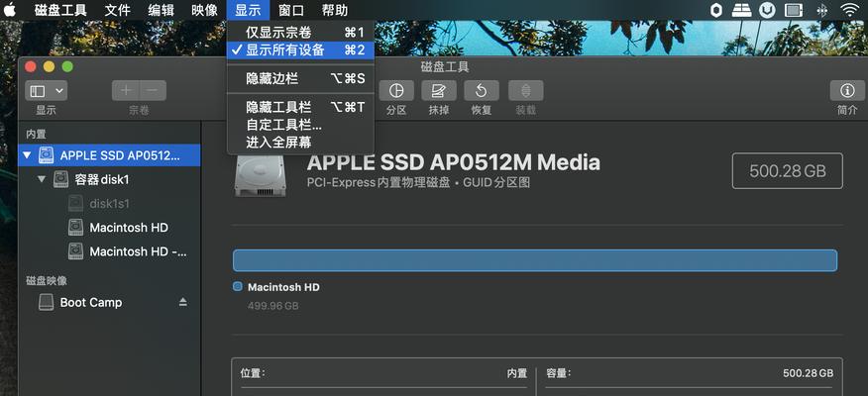Click the Macintosh HD volume icon

pyautogui.click(x=75, y=228)
